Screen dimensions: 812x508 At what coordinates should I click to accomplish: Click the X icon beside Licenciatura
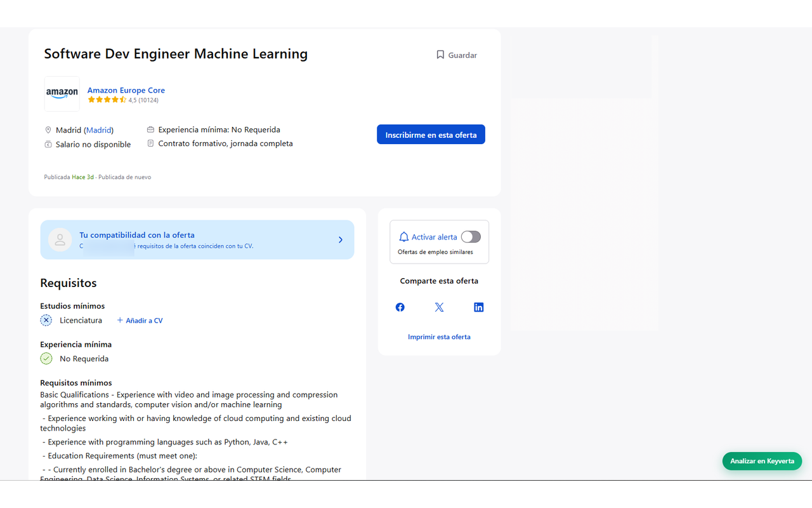point(46,320)
